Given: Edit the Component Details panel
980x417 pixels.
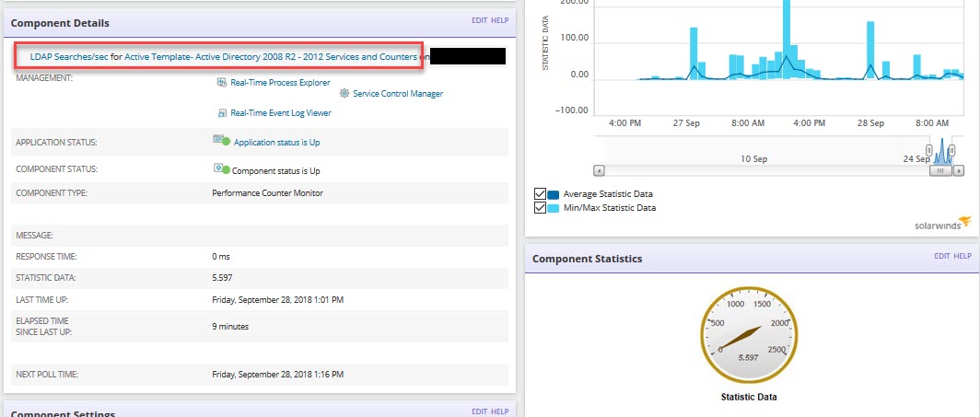Looking at the screenshot, I should [x=479, y=20].
